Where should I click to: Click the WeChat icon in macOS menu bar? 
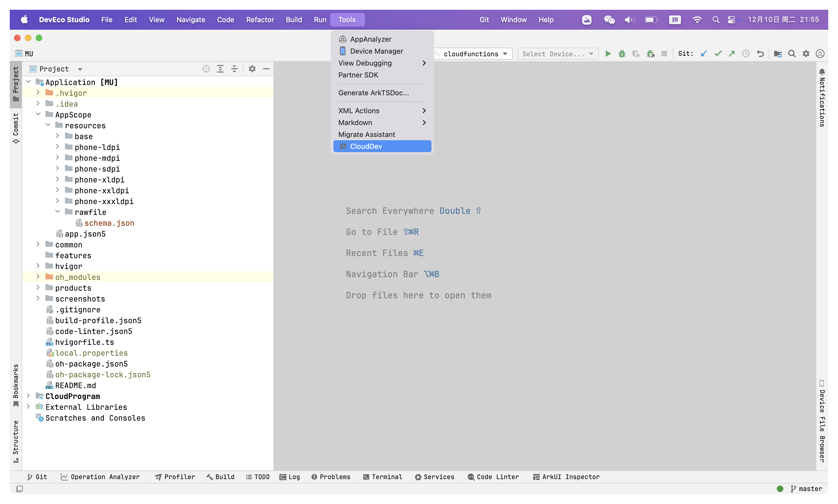pyautogui.click(x=609, y=20)
